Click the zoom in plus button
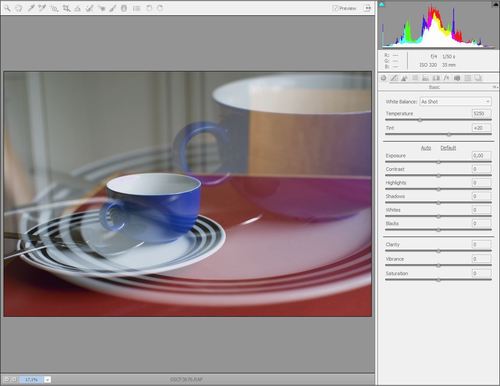Viewport: 500px width, 386px height. click(14, 379)
